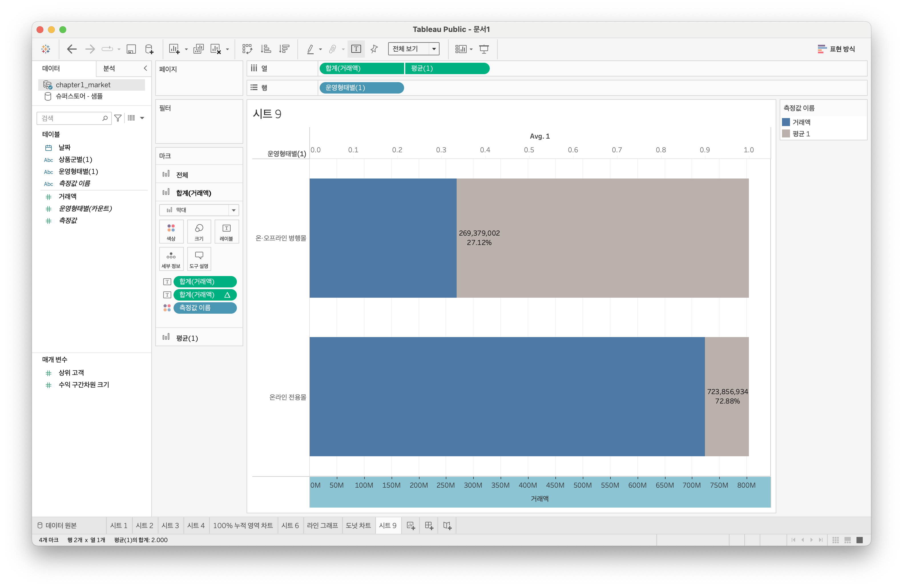Viewport: 903px width, 588px height.
Task: Click the presentation mode icon
Action: 484,49
